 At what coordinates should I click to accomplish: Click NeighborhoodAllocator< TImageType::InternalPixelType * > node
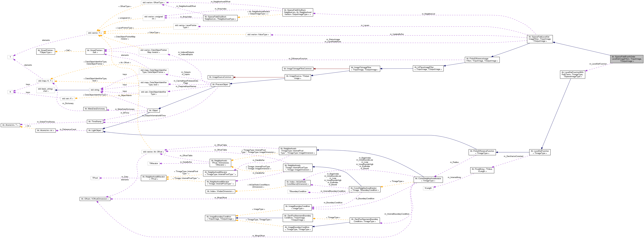[220, 173]
